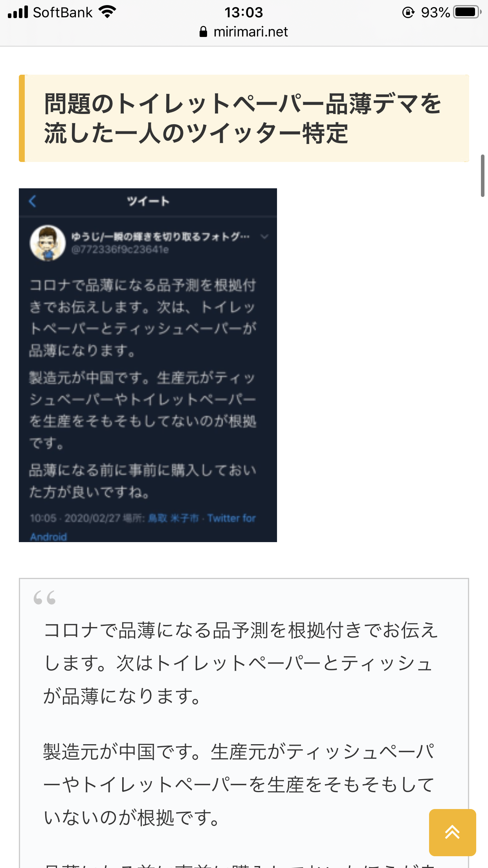Tap the 13:03 clock in status bar
The image size is (488, 868).
pyautogui.click(x=244, y=12)
